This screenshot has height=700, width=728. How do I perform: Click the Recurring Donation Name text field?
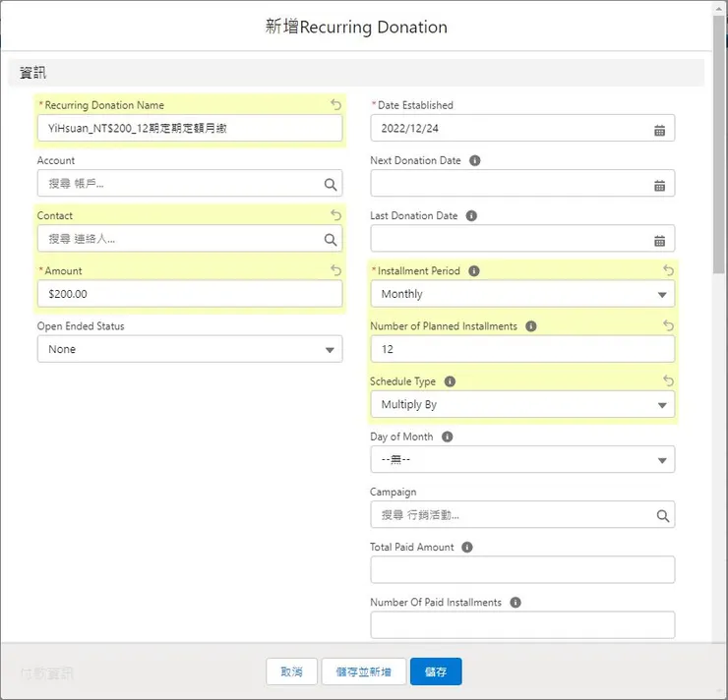(x=190, y=128)
